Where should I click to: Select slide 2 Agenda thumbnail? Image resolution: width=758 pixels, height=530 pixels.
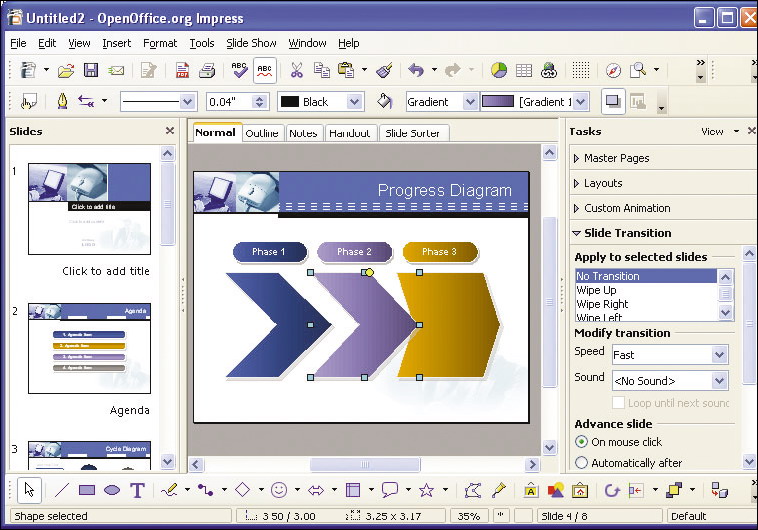tap(89, 348)
